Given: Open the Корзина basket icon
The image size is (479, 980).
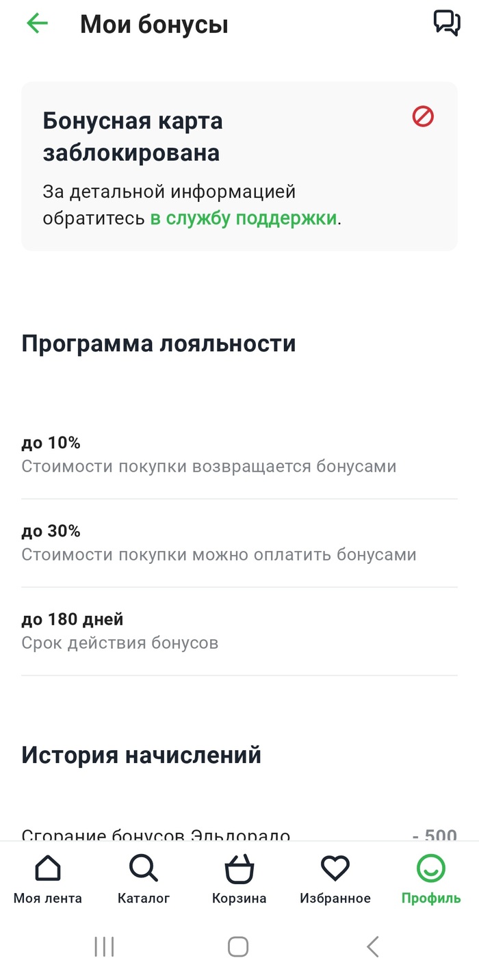Looking at the screenshot, I should pos(239,869).
